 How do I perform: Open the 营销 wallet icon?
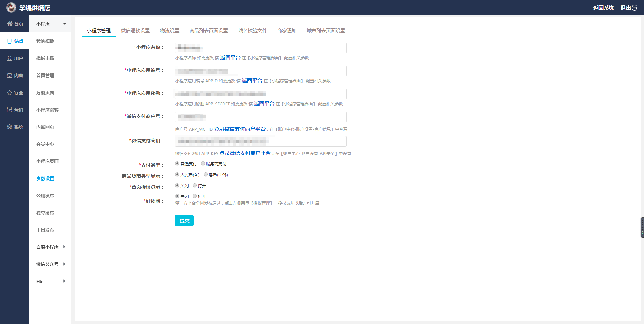click(x=10, y=110)
